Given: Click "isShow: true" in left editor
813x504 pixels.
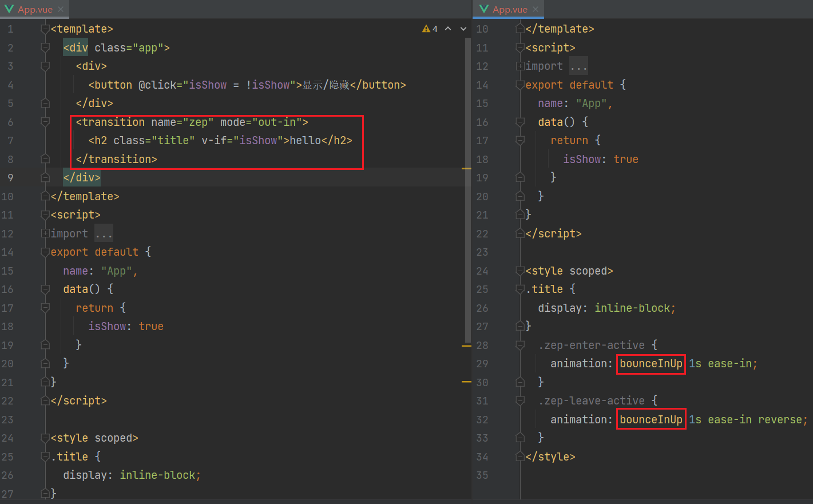Looking at the screenshot, I should (x=126, y=327).
